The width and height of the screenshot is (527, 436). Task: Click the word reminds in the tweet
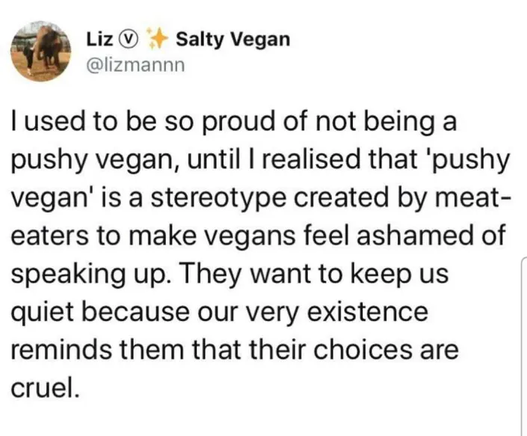61,350
